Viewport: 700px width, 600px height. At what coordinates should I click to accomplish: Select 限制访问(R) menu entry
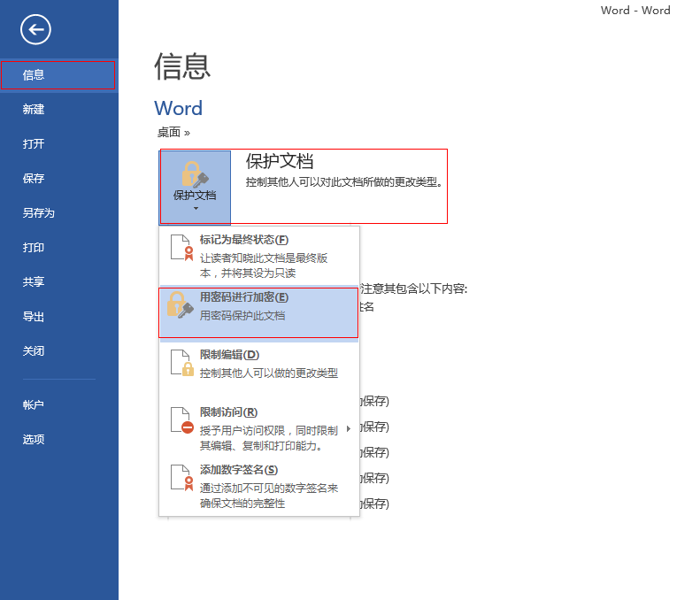point(259,428)
